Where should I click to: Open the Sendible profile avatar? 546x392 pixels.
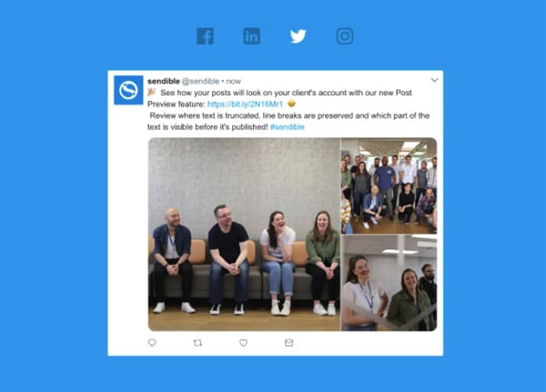(128, 90)
